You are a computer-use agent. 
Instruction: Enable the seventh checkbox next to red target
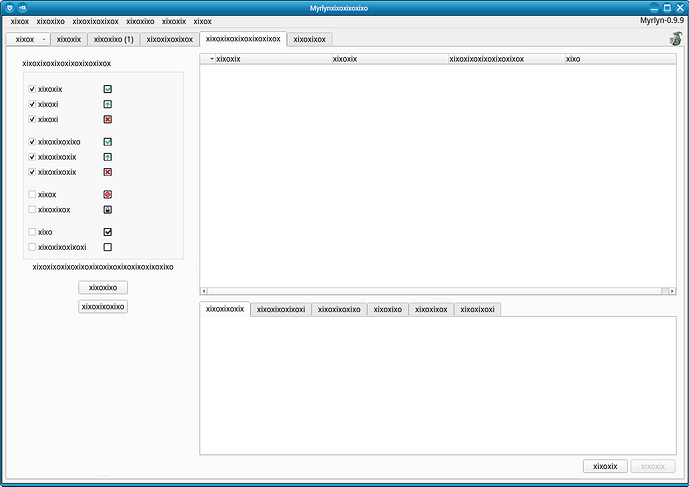[32, 194]
